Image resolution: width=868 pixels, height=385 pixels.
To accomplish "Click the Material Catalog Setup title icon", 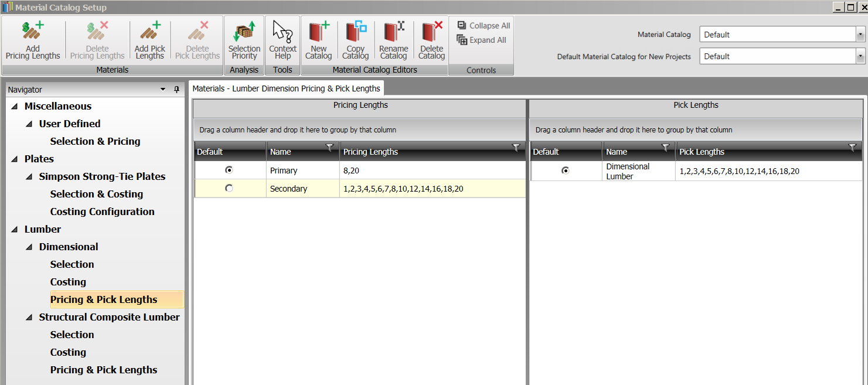I will coord(8,8).
